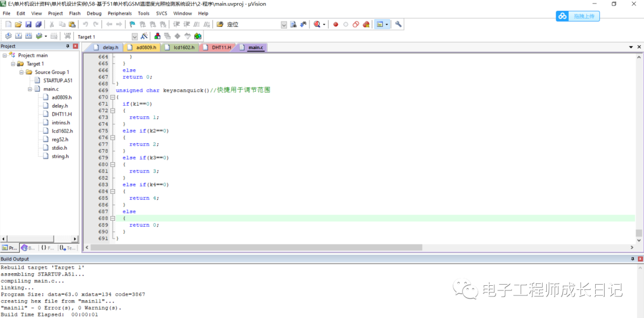Start or stop the debug session
Image resolution: width=644 pixels, height=318 pixels.
317,24
